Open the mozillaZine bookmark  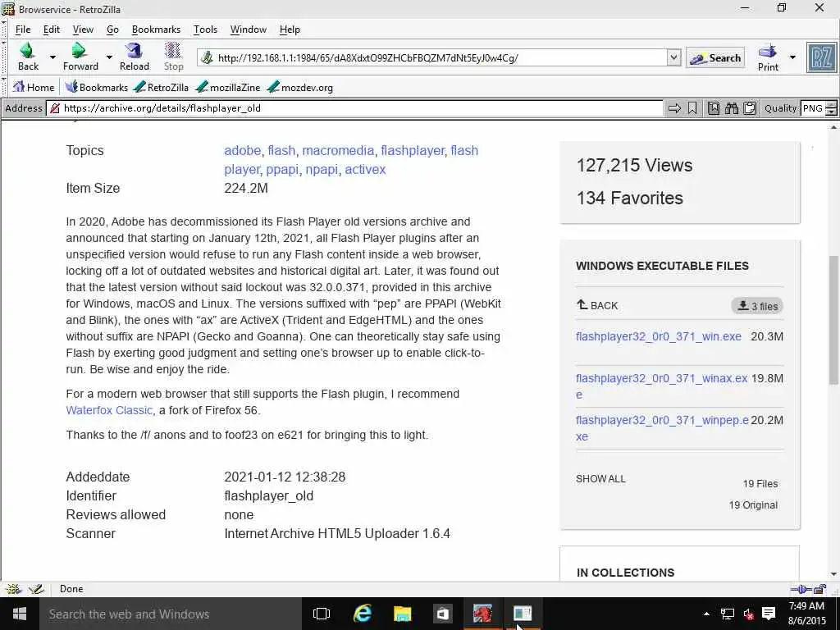pos(228,87)
